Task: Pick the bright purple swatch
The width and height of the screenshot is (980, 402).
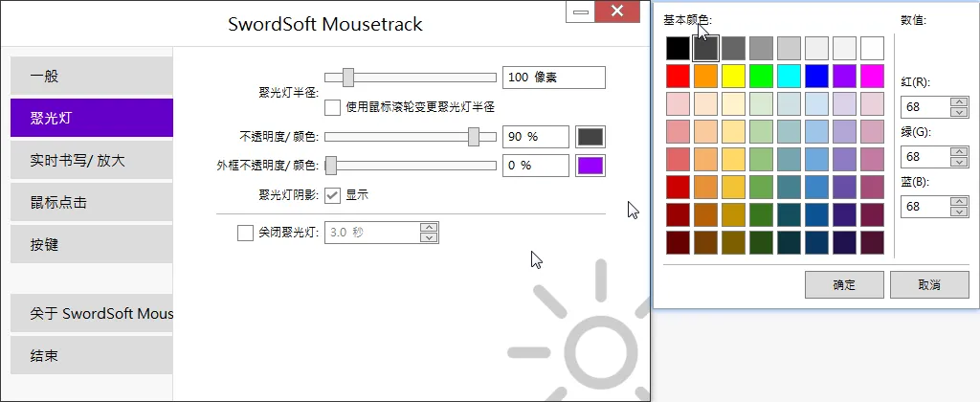Action: click(x=844, y=76)
